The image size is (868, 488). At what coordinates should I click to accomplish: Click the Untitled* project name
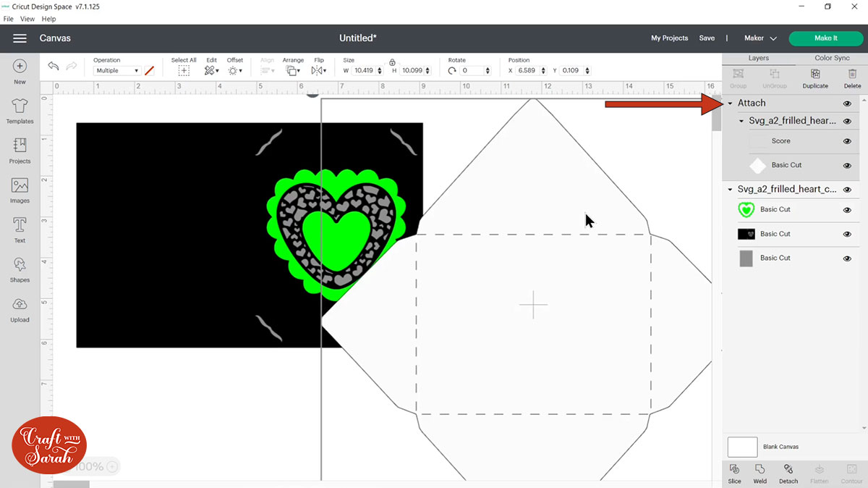(x=358, y=38)
